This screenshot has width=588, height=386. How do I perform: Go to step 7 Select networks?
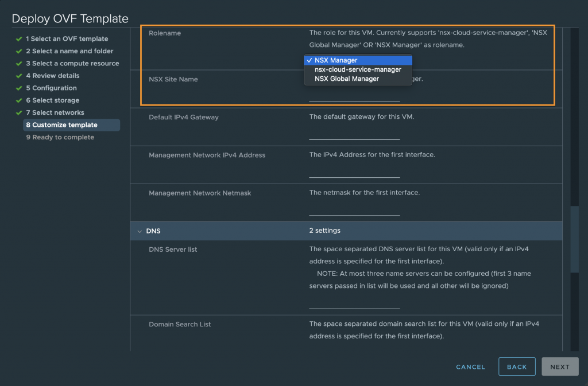pos(55,112)
